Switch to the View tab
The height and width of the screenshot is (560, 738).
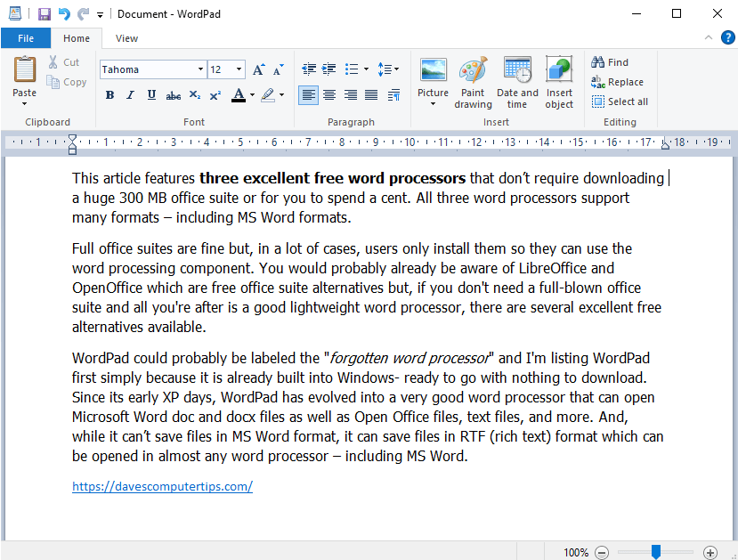126,38
